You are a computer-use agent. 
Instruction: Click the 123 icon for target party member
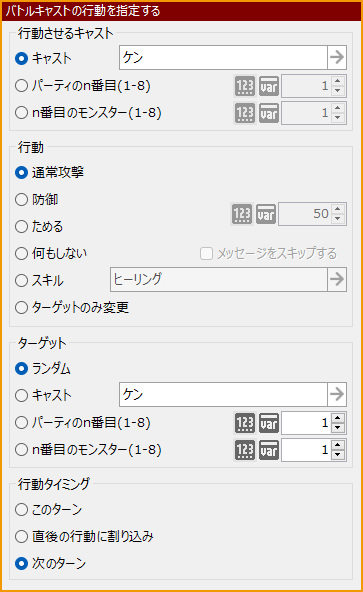[245, 423]
